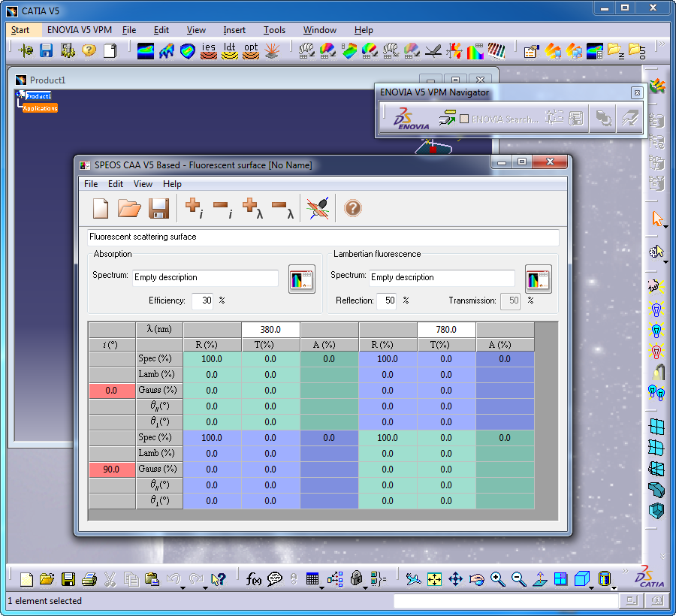Image resolution: width=676 pixels, height=616 pixels.
Task: Click the 780.0 wavelength header cell
Action: [x=446, y=330]
